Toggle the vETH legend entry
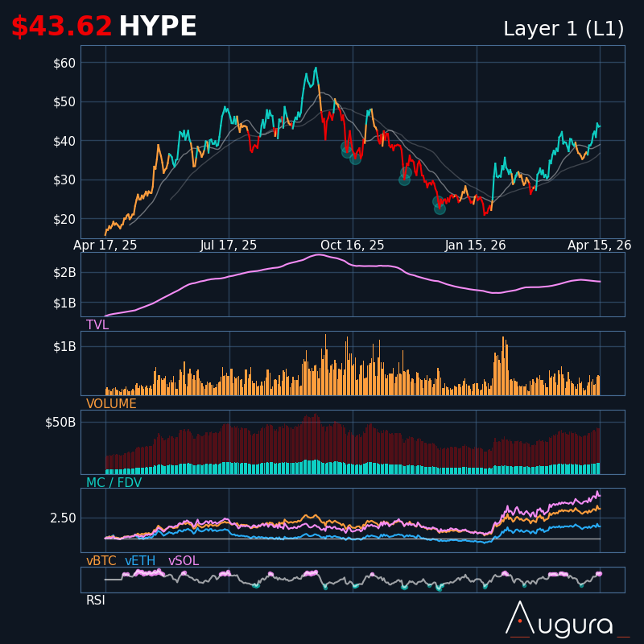 coord(140,561)
